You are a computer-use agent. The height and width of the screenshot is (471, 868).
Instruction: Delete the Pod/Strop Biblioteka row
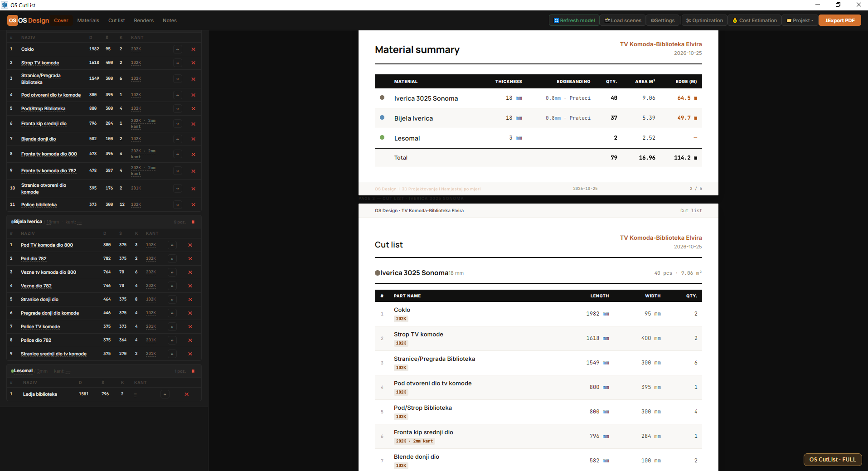click(194, 109)
